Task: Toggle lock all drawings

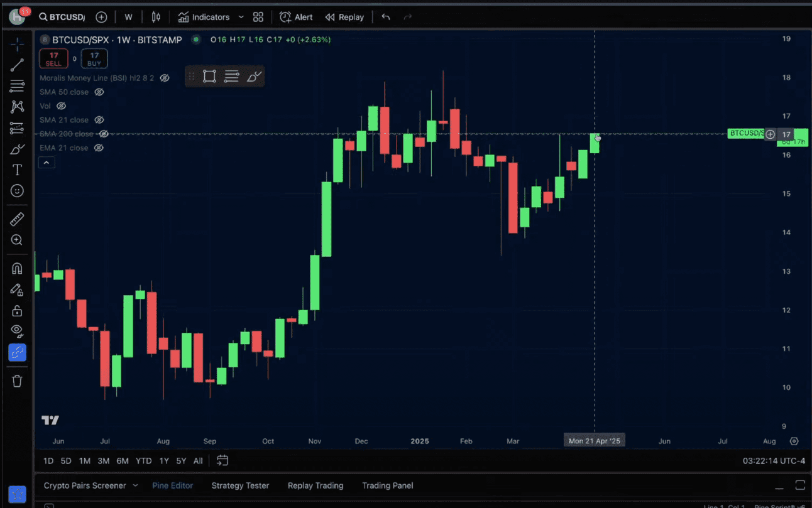Action: click(x=17, y=311)
